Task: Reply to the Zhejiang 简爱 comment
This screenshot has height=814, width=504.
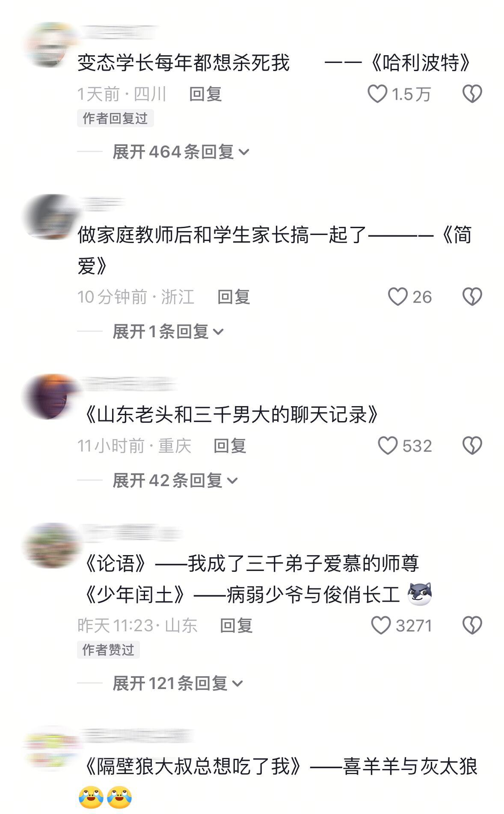Action: tap(234, 297)
